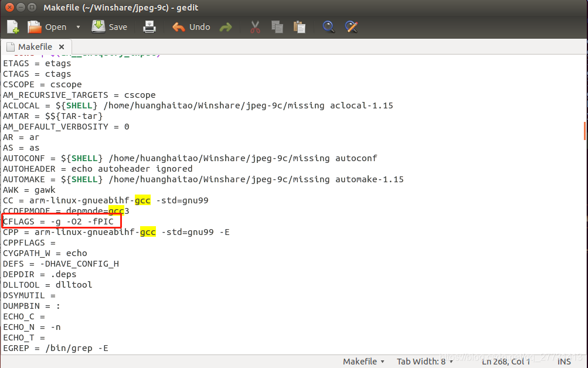
Task: Click the Save text label in toolbar
Action: click(118, 27)
